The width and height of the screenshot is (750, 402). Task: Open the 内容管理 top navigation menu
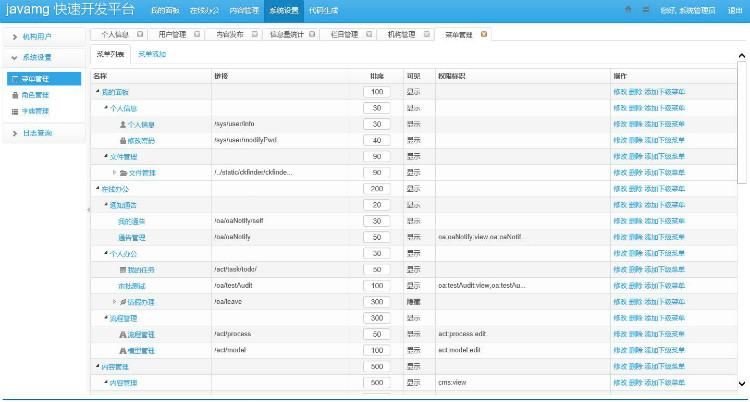click(x=244, y=11)
